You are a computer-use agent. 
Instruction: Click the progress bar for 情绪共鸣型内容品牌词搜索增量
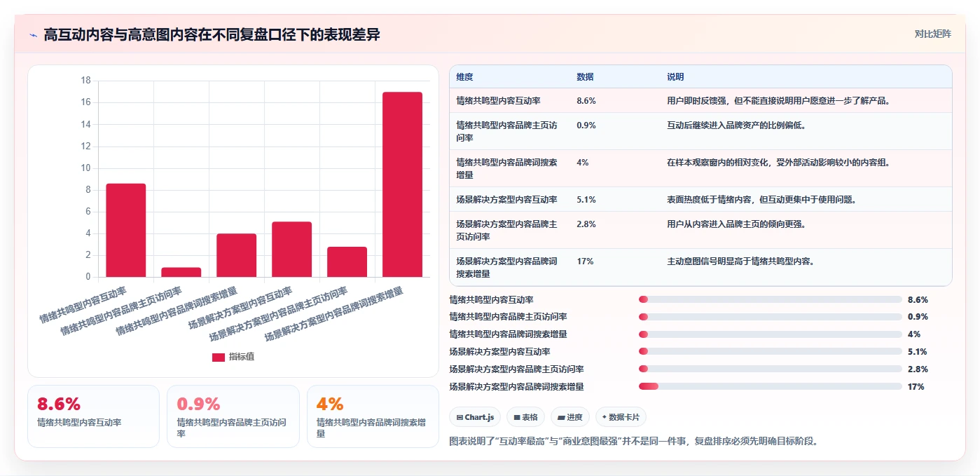click(771, 334)
